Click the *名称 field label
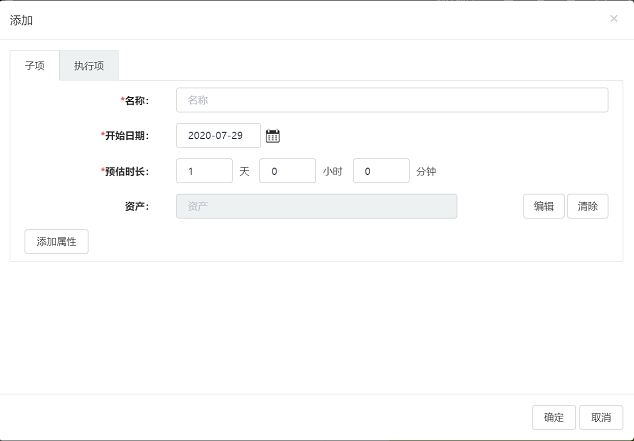Screen dimensions: 634x441 click(x=134, y=101)
